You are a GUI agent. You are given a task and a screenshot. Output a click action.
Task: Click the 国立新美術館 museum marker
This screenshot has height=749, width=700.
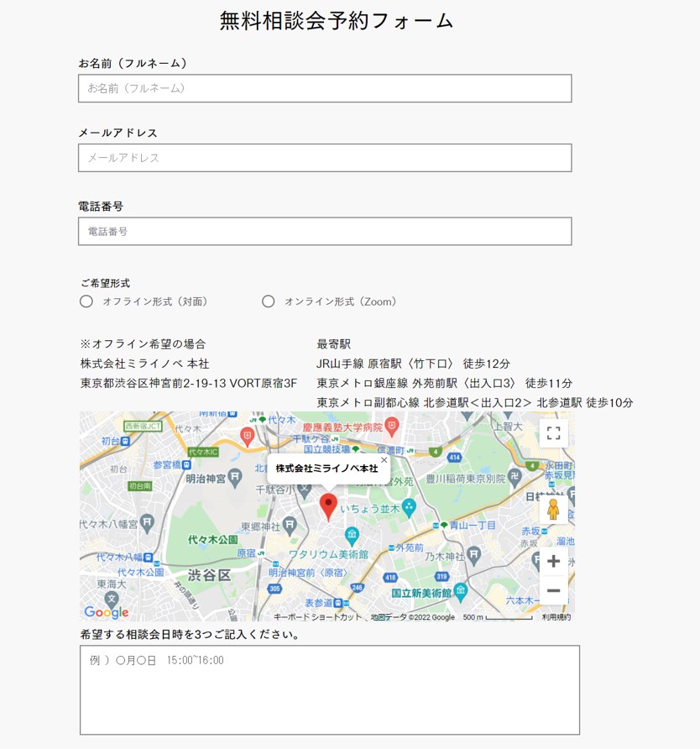coord(461,592)
